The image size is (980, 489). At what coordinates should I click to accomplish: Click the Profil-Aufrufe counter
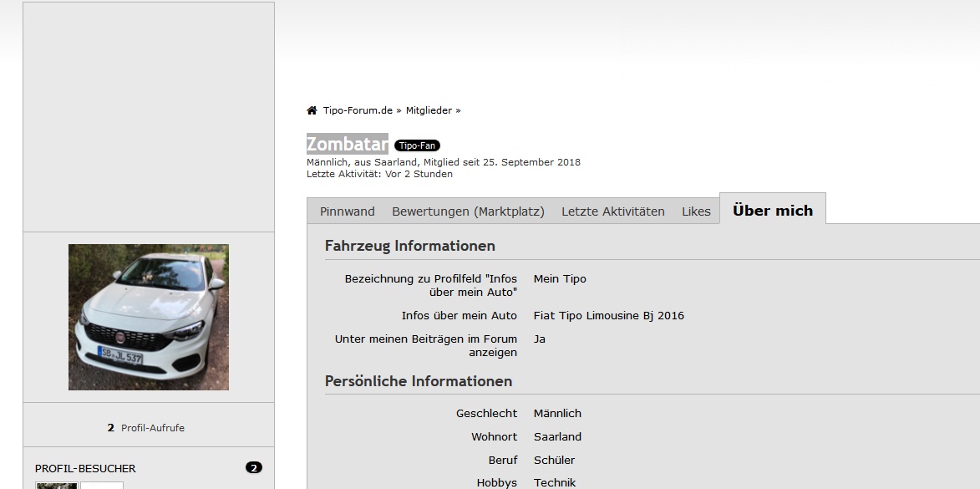tap(146, 428)
